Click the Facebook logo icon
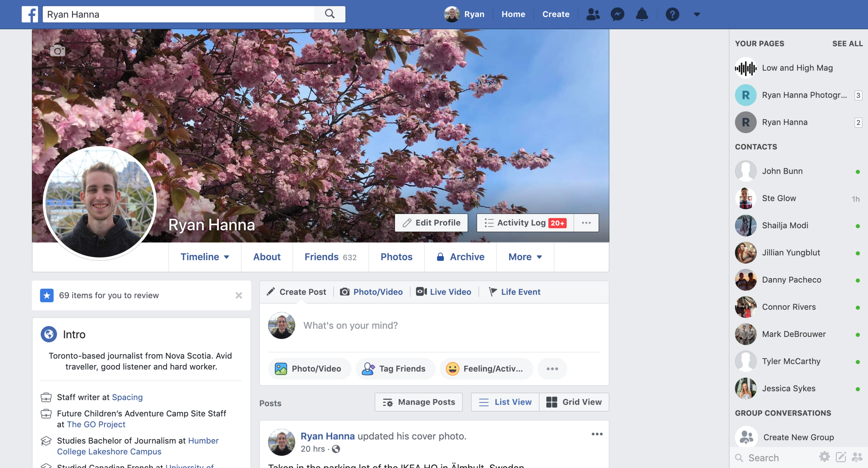This screenshot has height=468, width=868. [x=30, y=14]
